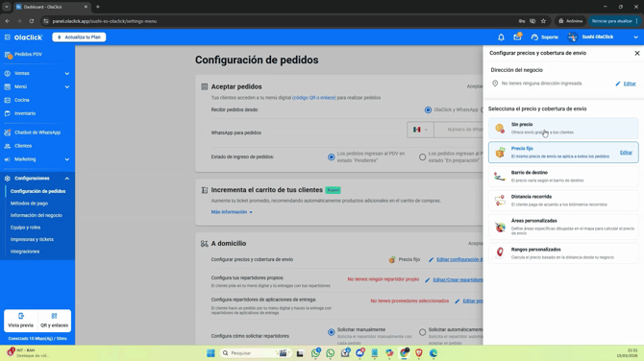Click the Chatbot de WhatsApp icon
The height and width of the screenshot is (361, 644).
click(x=8, y=132)
